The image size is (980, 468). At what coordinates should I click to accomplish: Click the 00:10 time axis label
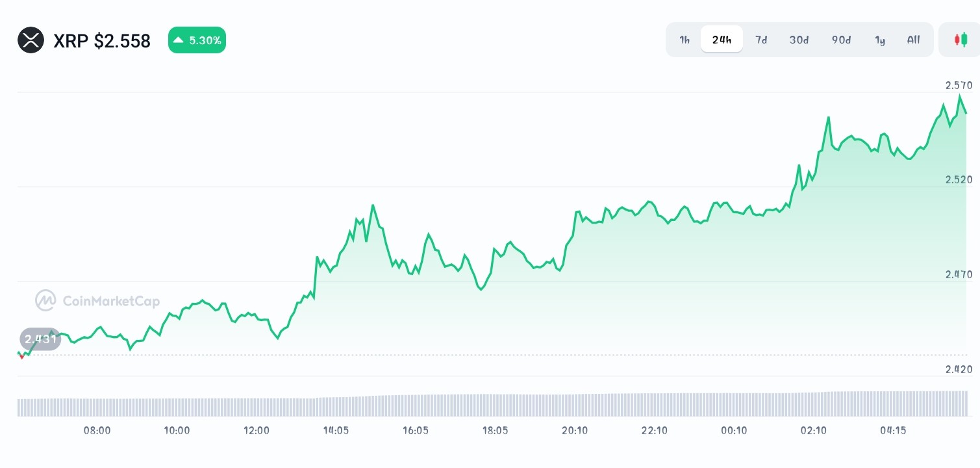pos(734,430)
